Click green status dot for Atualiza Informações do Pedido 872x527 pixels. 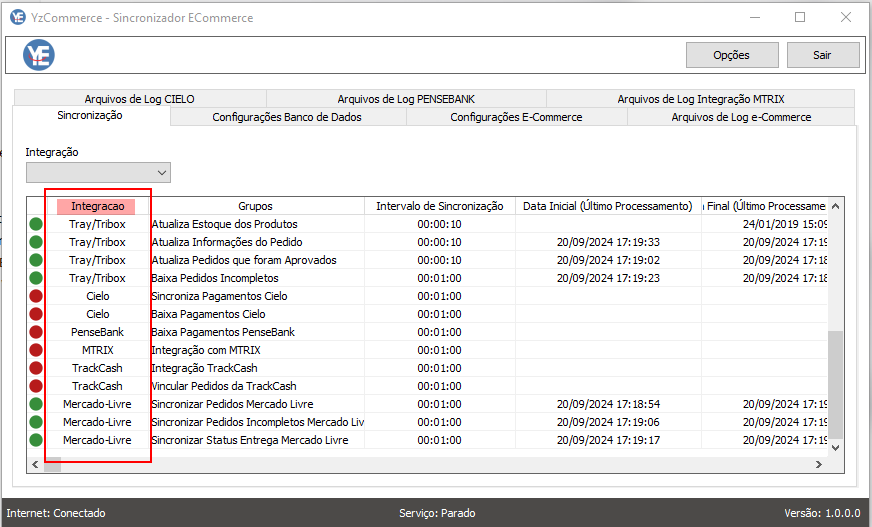[36, 242]
